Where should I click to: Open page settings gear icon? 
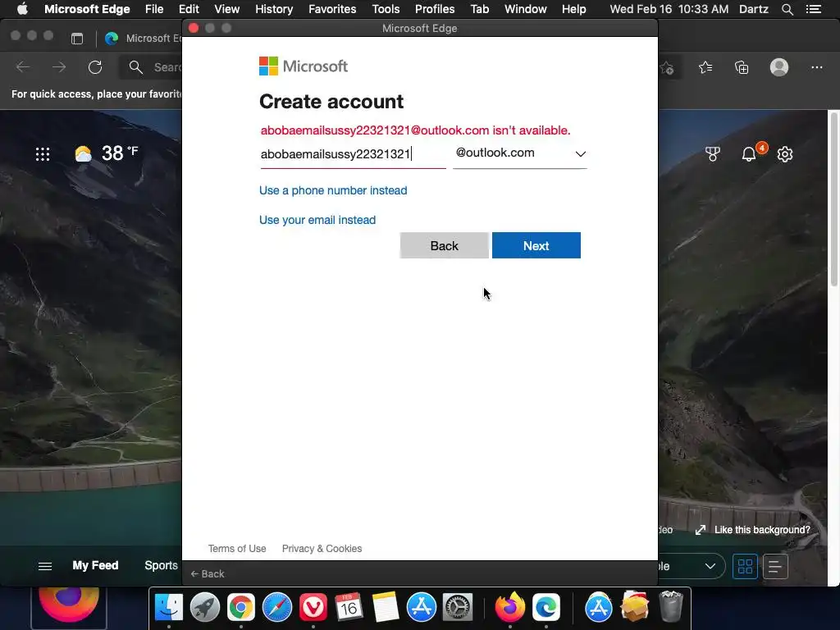[785, 154]
